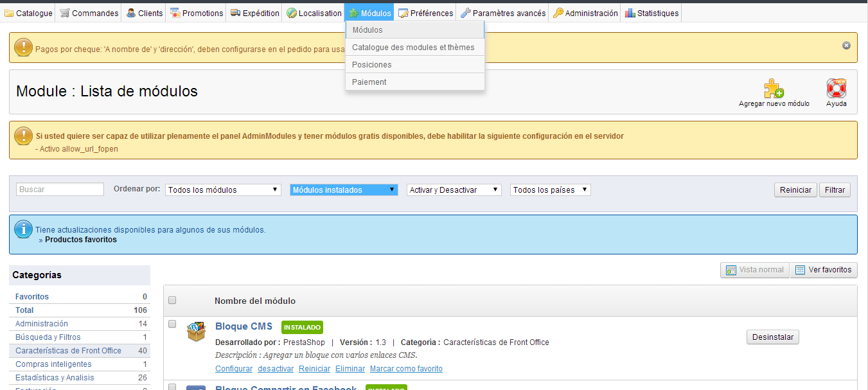
Task: Open the Activar y Desactivar dropdown
Action: [454, 190]
